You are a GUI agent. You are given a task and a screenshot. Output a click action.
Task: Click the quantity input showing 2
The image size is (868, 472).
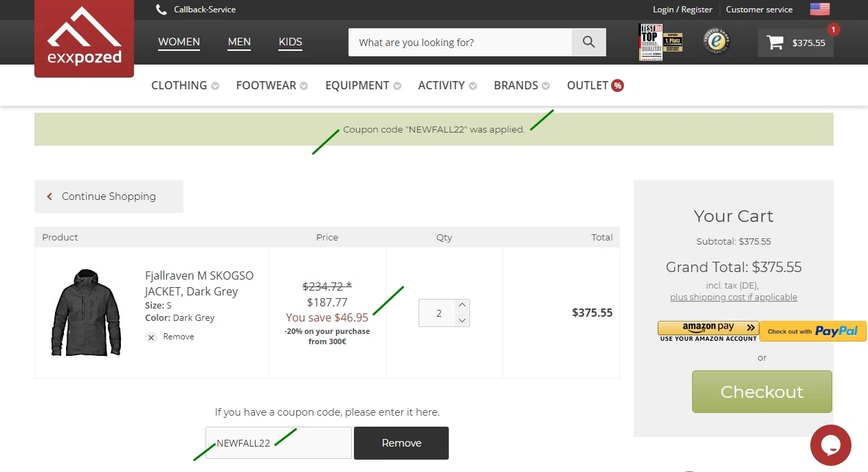[439, 313]
